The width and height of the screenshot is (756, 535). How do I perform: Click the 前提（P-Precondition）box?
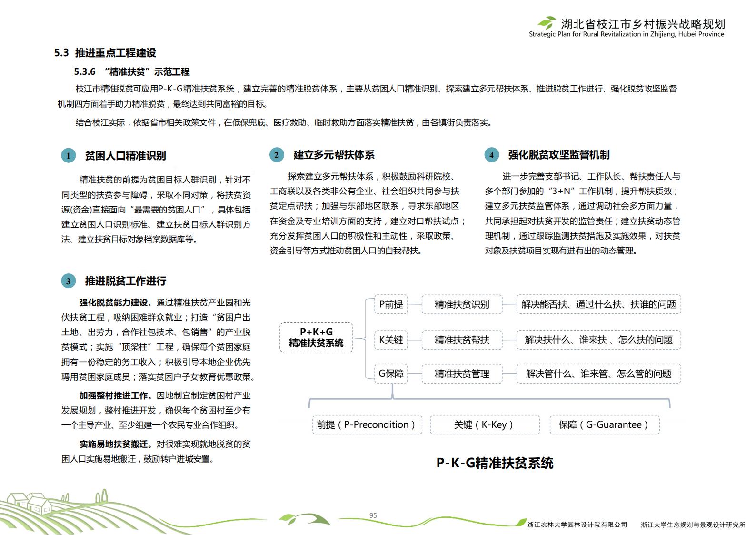point(367,424)
